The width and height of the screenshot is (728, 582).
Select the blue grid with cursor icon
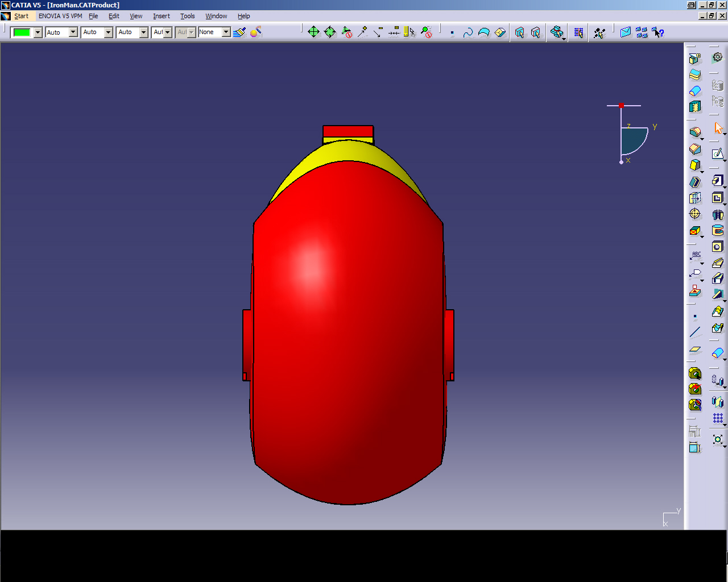coord(578,32)
